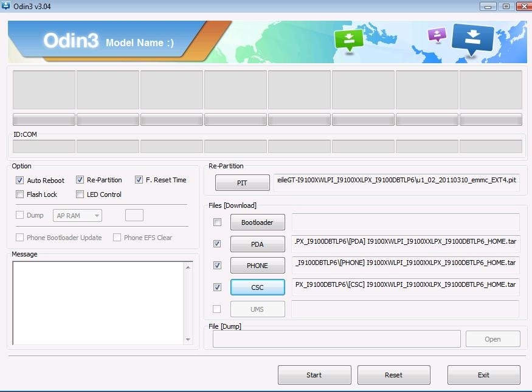The width and height of the screenshot is (532, 392).
Task: Click the PIT file path field
Action: (x=396, y=182)
